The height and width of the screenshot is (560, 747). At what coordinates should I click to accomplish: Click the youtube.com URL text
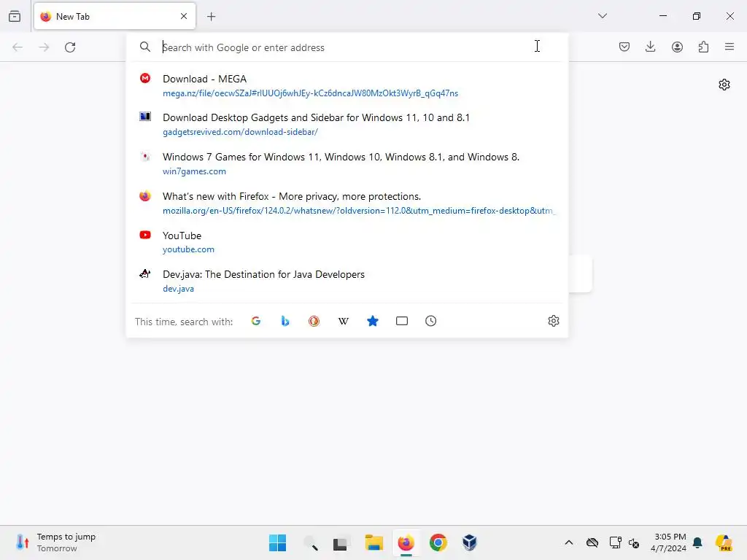[x=188, y=249]
